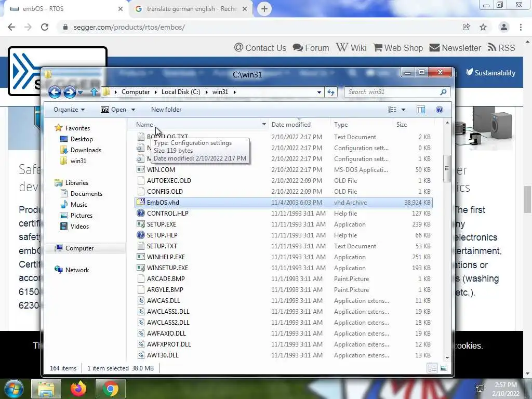Click Local Disk (C:) in the breadcrumb

[181, 92]
